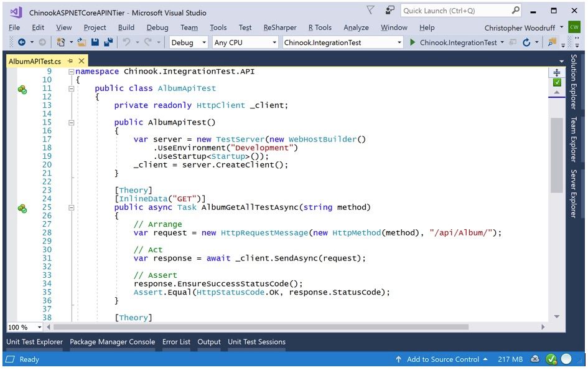Run the AlbumApiTest class via its test glyph
This screenshot has height=370, width=588.
(22, 90)
